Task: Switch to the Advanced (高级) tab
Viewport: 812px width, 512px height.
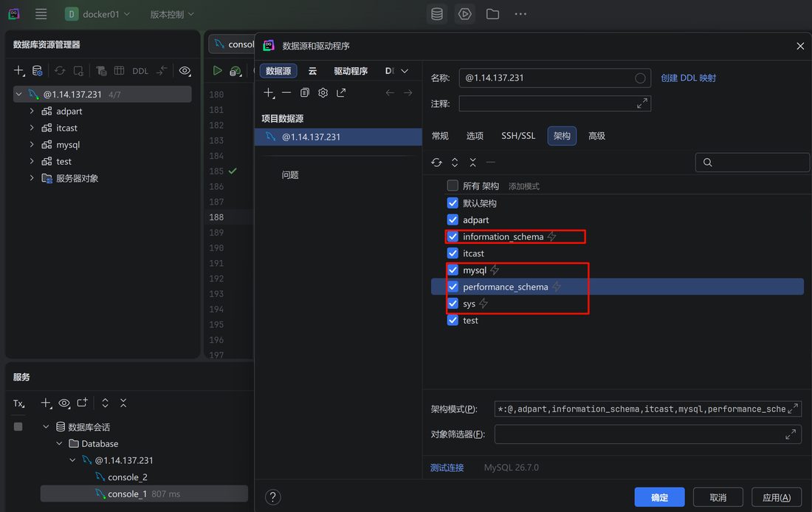Action: 596,136
